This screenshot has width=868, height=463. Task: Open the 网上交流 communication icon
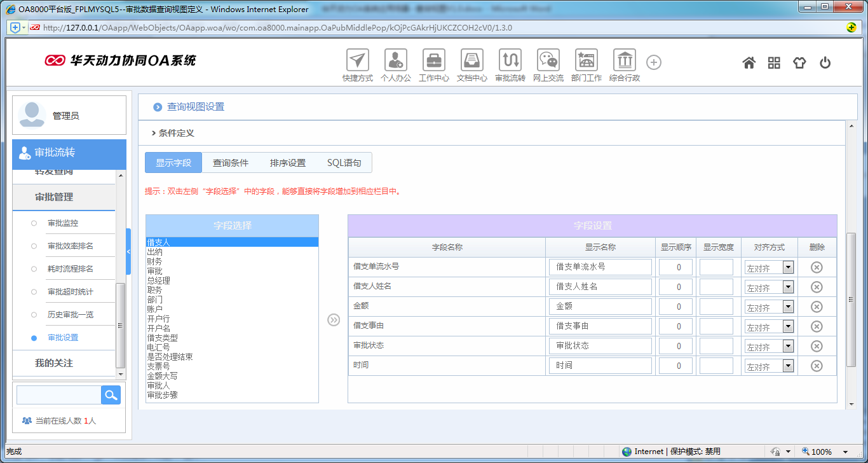coord(548,62)
